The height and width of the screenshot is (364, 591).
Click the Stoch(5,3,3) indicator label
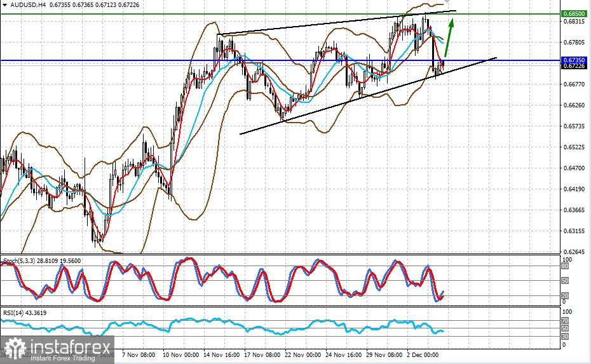(42, 260)
